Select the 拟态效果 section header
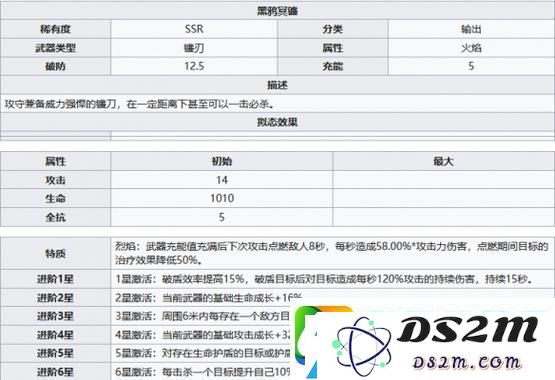Image resolution: width=555 pixels, height=380 pixels. [x=277, y=122]
